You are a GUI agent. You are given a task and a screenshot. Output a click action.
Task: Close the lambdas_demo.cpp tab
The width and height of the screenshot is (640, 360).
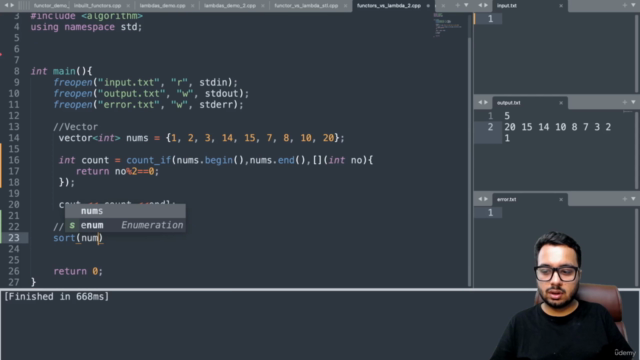coord(193,6)
